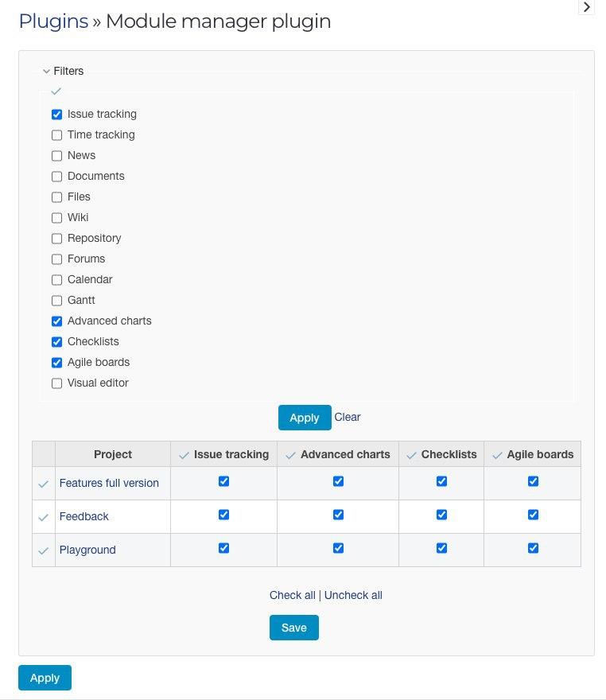Toggle the checkmark in the Issue tracking column header

[183, 454]
